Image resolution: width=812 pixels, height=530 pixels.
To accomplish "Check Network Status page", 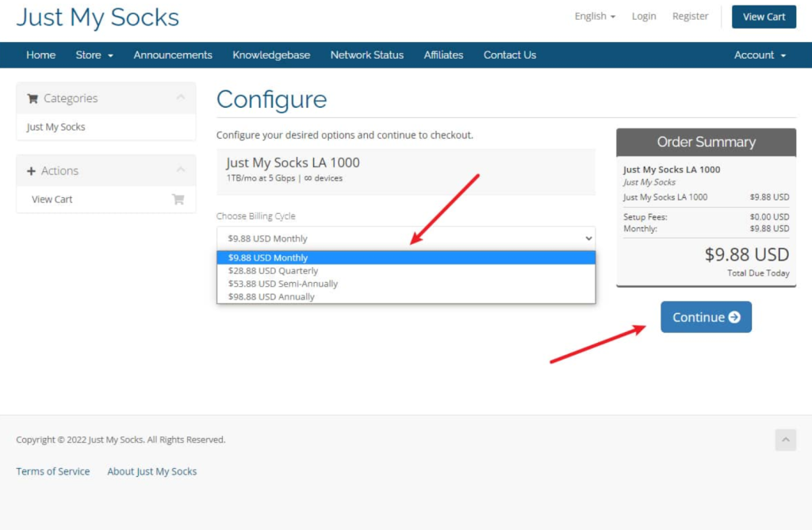I will [367, 55].
